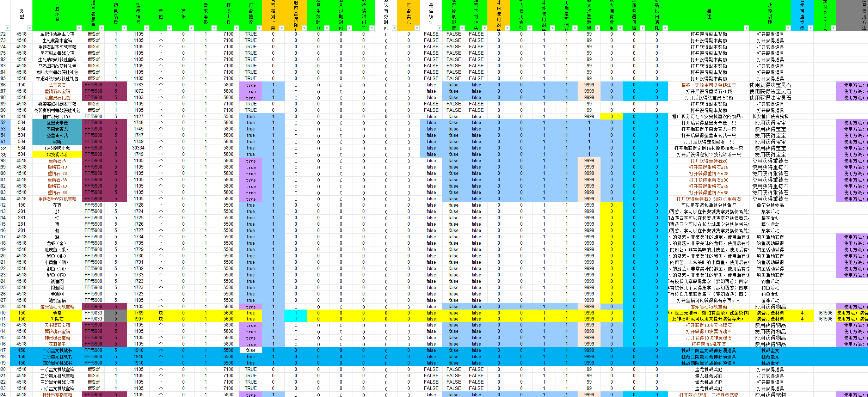Open 售卖商店类型 blue column filter dropdown

click(811, 28)
